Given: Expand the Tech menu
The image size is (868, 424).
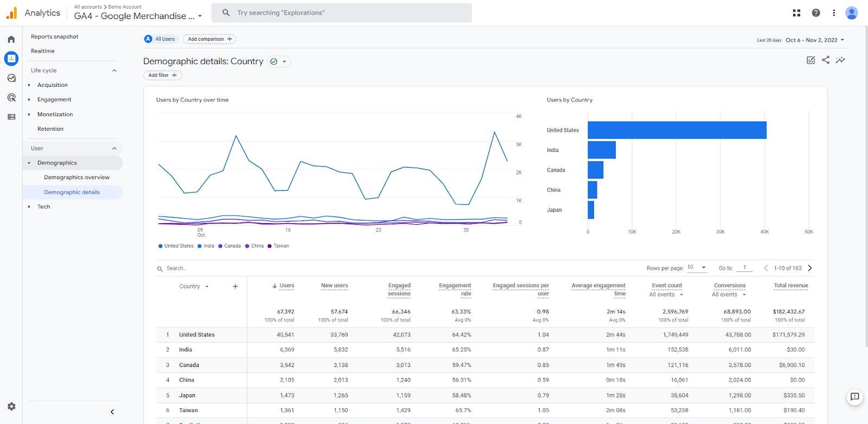Looking at the screenshot, I should (43, 207).
